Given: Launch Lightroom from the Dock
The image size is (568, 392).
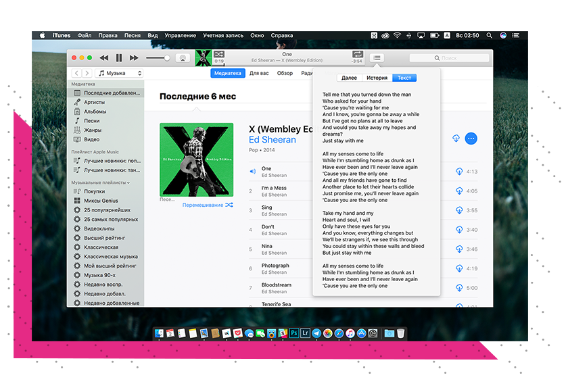Looking at the screenshot, I should point(306,333).
